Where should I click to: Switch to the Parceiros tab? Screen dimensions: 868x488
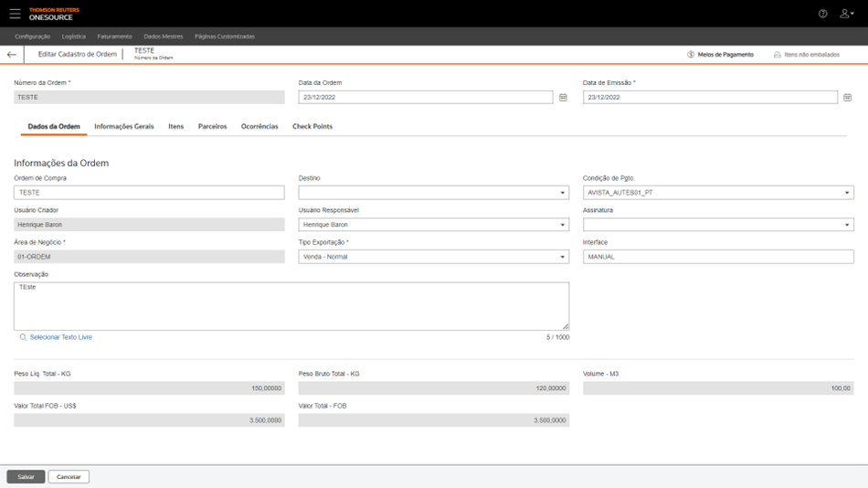point(213,127)
